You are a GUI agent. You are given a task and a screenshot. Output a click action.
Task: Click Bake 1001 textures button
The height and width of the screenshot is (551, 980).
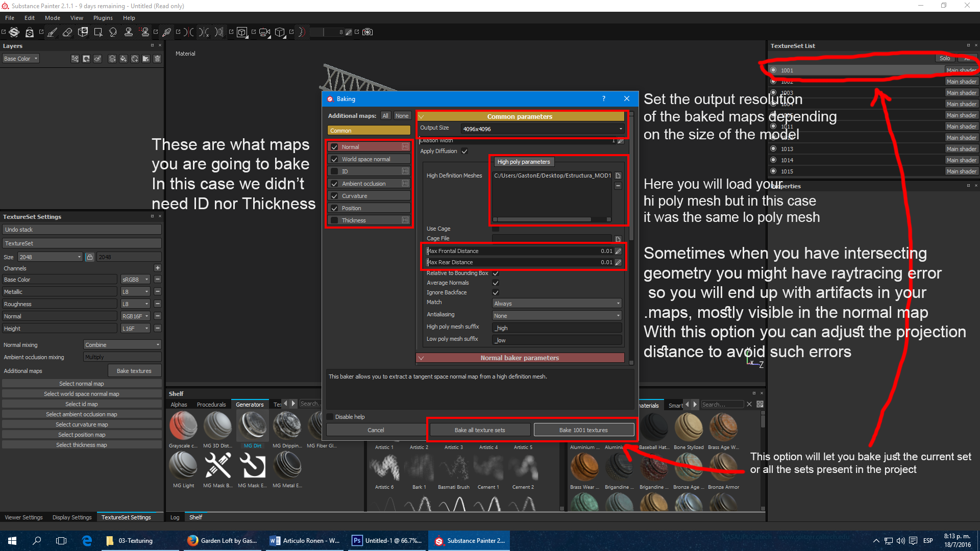583,430
